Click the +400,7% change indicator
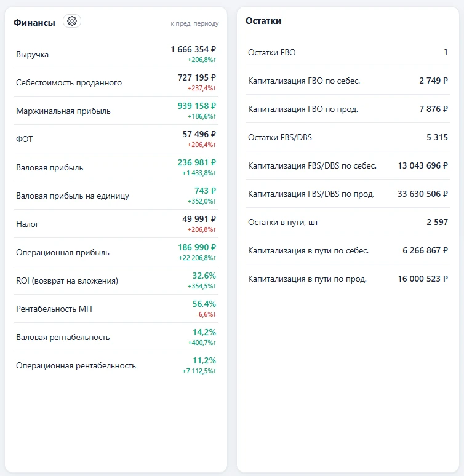Image resolution: width=464 pixels, height=476 pixels. (x=202, y=343)
